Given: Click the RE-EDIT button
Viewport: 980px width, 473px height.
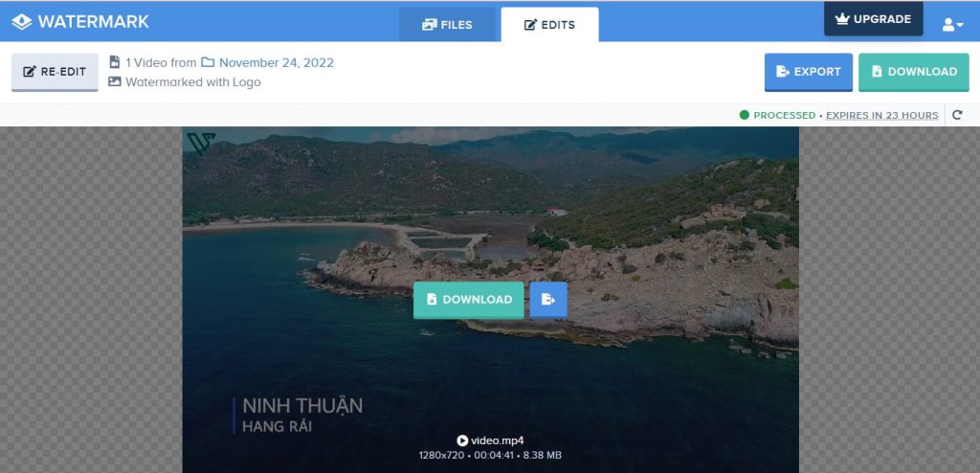Looking at the screenshot, I should point(55,72).
